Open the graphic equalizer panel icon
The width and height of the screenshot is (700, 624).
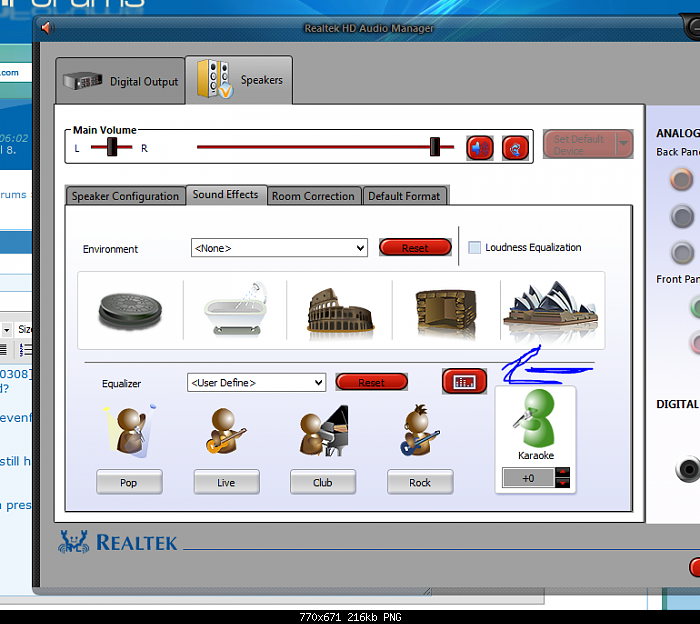(x=464, y=382)
